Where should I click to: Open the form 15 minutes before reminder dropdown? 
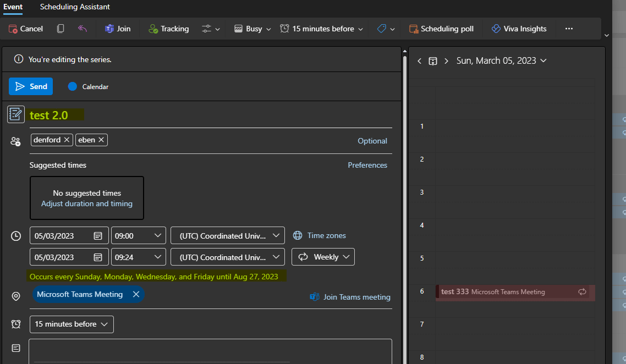click(72, 324)
